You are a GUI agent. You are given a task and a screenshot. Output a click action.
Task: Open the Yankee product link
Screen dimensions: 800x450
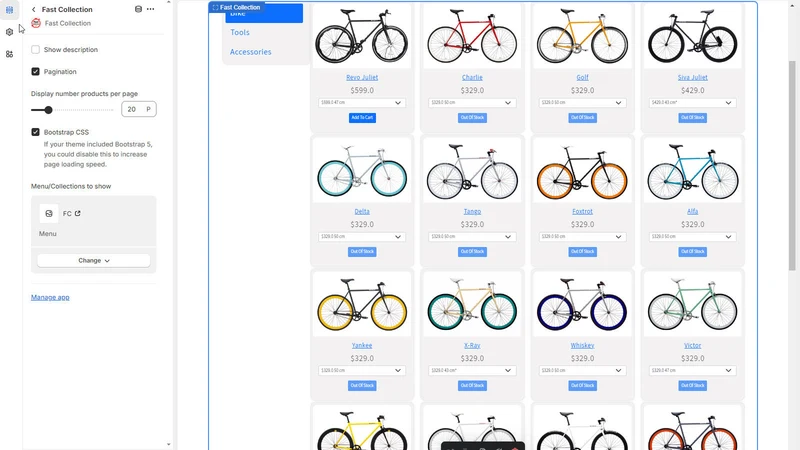pyautogui.click(x=362, y=345)
